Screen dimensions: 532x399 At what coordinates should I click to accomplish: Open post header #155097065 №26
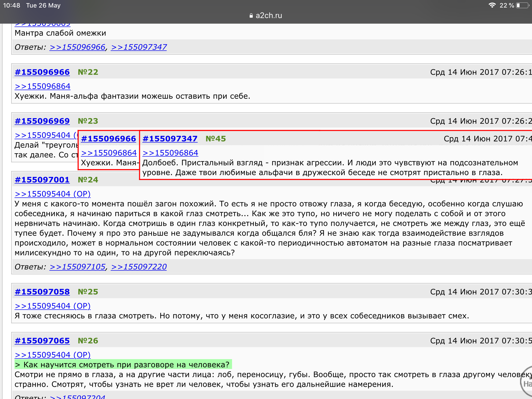click(42, 341)
